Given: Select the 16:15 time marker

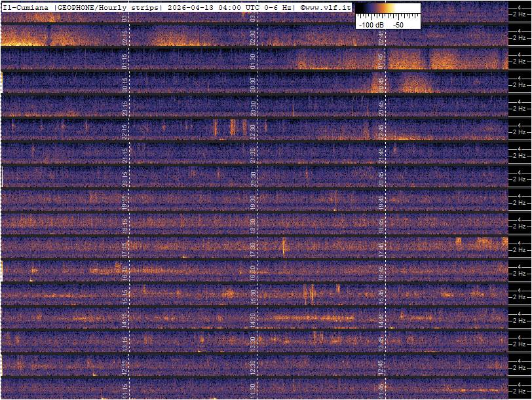Looking at the screenshot, I should [x=126, y=273].
